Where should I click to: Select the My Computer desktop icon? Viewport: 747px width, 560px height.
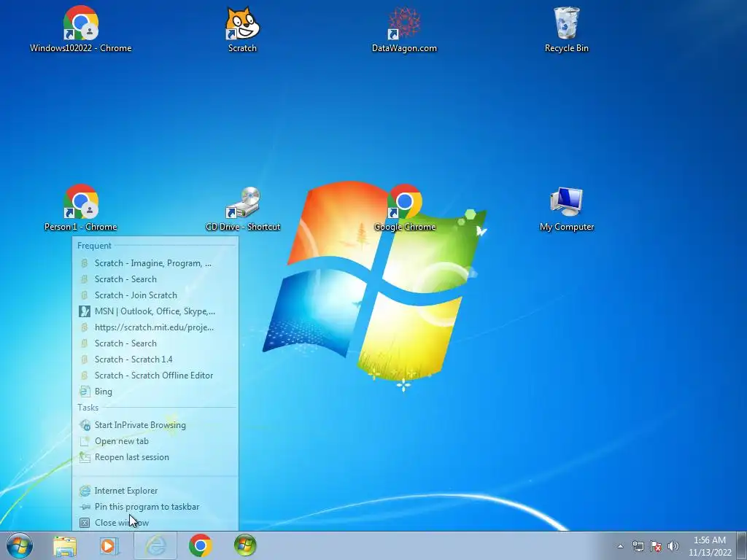click(x=566, y=208)
